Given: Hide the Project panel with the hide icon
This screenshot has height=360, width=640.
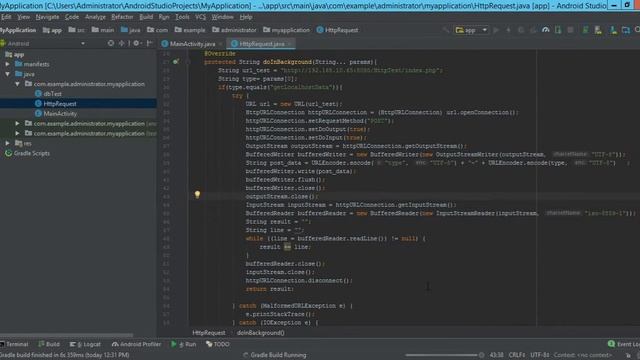Looking at the screenshot, I should [x=149, y=43].
